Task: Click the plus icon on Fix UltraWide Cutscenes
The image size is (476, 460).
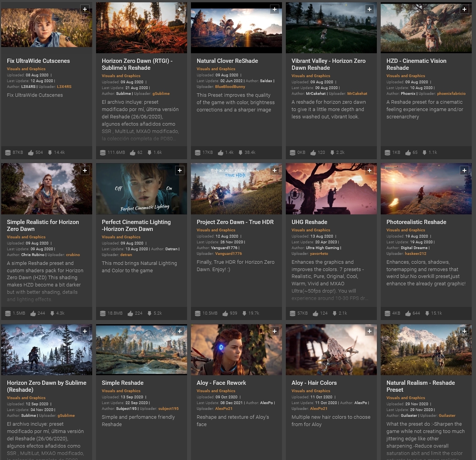Action: click(x=85, y=9)
